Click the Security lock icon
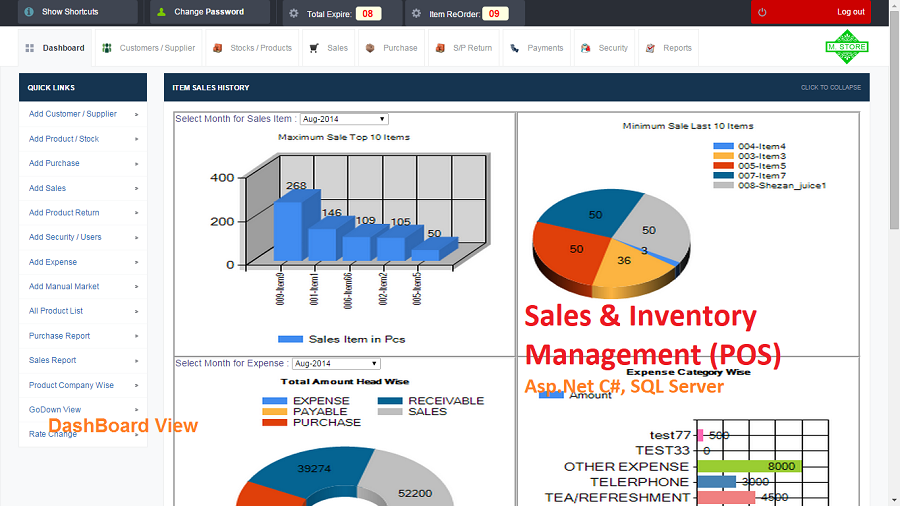900x506 pixels. click(x=585, y=48)
